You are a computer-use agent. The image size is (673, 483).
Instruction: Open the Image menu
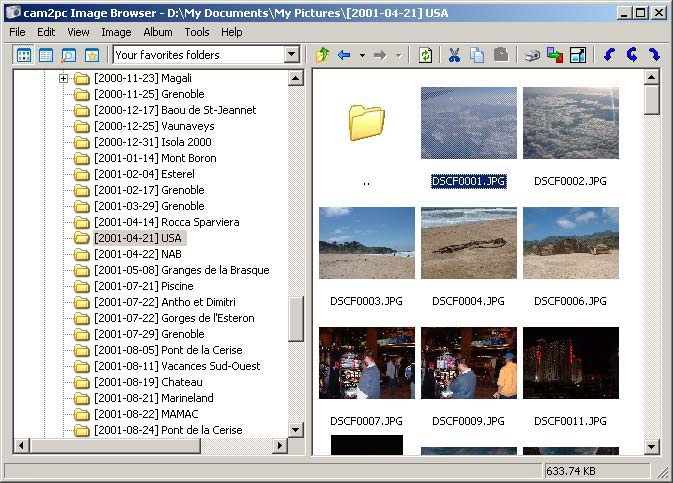[x=116, y=32]
